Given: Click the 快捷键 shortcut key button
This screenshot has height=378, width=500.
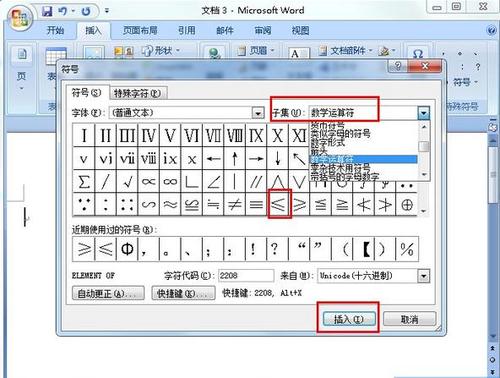Looking at the screenshot, I should coord(183,293).
